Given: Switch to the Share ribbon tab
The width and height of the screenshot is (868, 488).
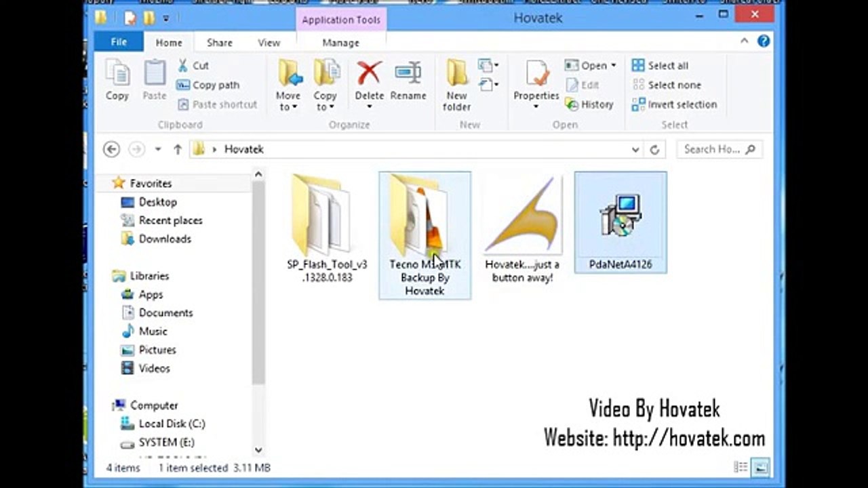Looking at the screenshot, I should (x=220, y=43).
